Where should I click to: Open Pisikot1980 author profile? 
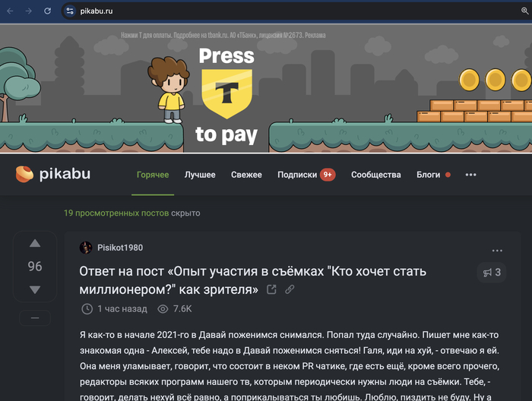(x=120, y=248)
